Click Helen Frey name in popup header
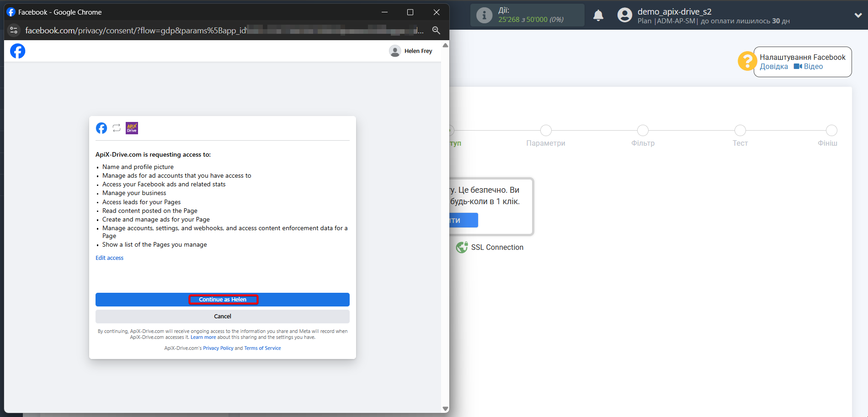The image size is (868, 417). coord(418,51)
